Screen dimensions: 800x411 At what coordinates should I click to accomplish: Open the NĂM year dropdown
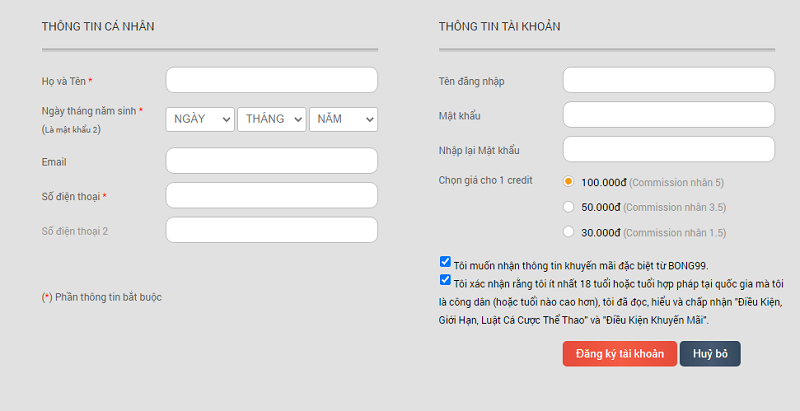[343, 119]
